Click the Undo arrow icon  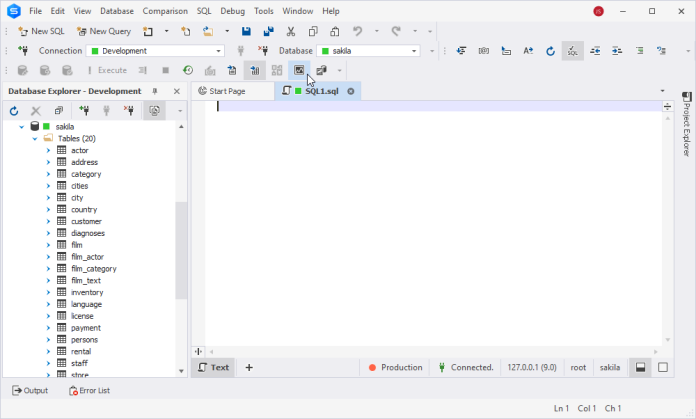[357, 31]
